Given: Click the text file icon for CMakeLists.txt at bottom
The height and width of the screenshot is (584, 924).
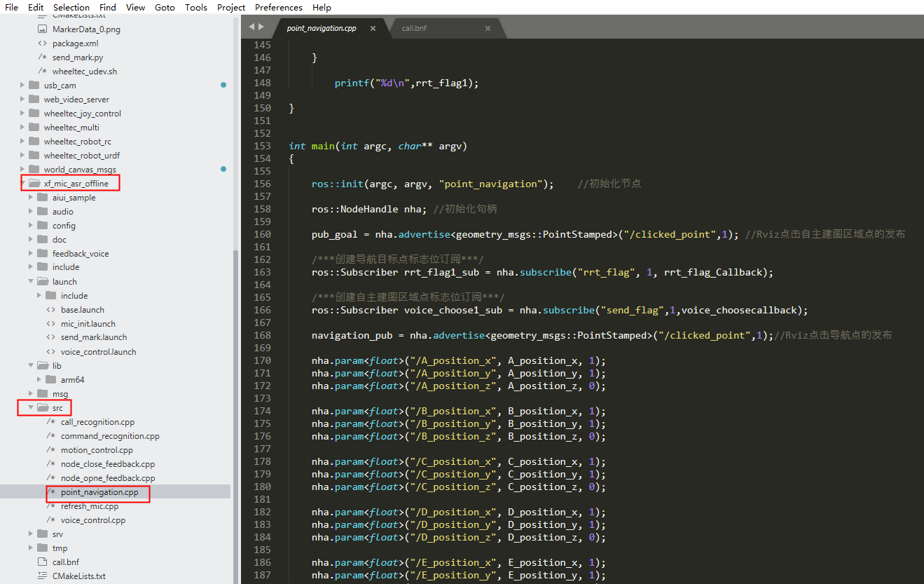Looking at the screenshot, I should tap(42, 576).
